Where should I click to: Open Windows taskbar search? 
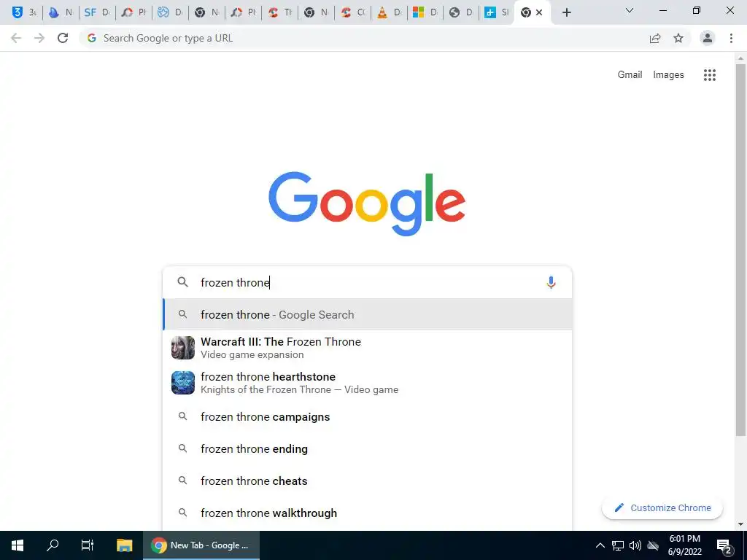click(x=53, y=545)
